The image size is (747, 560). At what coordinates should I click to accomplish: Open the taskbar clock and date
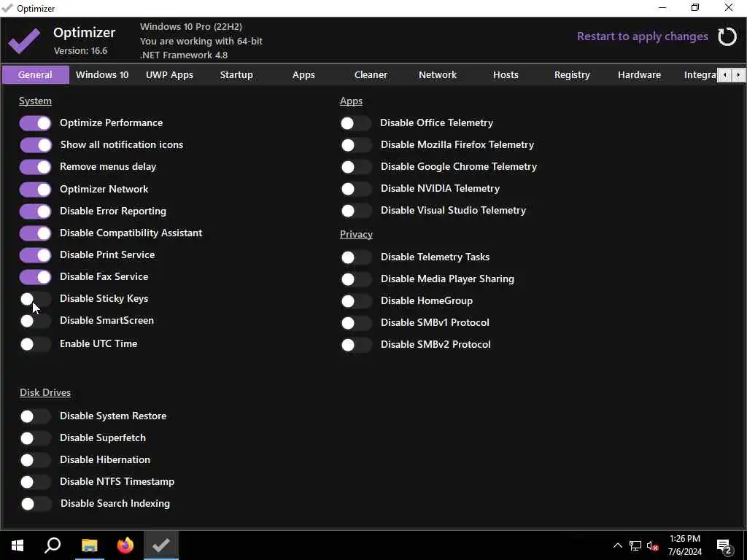[x=684, y=545]
